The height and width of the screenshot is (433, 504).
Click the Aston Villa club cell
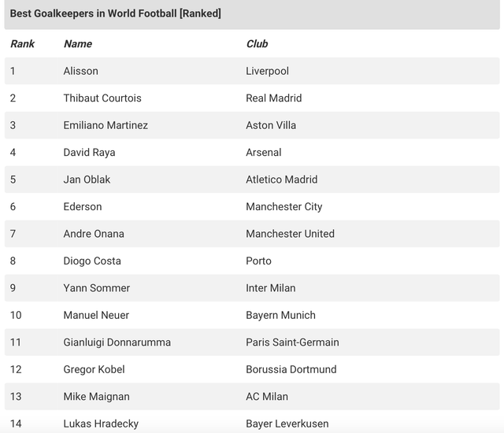(271, 125)
